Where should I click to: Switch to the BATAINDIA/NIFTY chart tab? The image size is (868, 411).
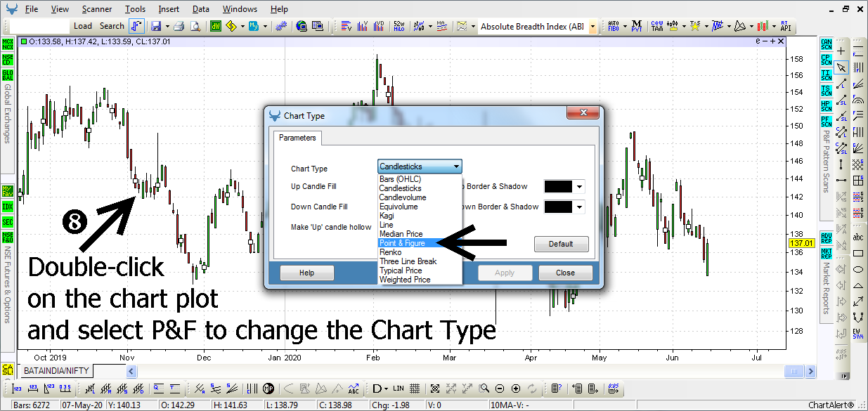(x=56, y=370)
